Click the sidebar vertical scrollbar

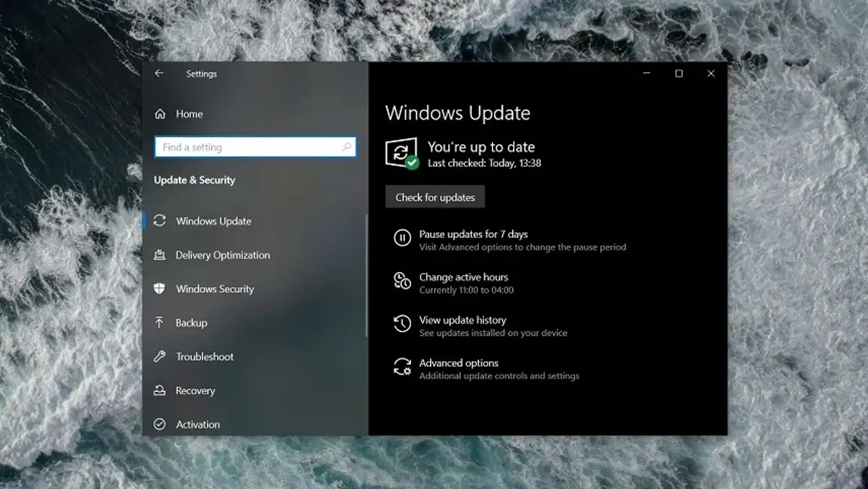click(x=366, y=276)
